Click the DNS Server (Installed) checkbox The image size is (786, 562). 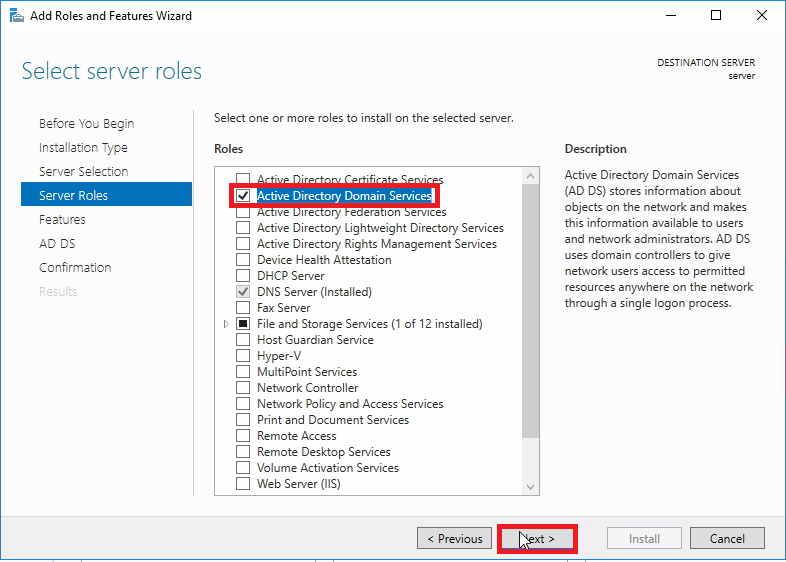pyautogui.click(x=243, y=292)
